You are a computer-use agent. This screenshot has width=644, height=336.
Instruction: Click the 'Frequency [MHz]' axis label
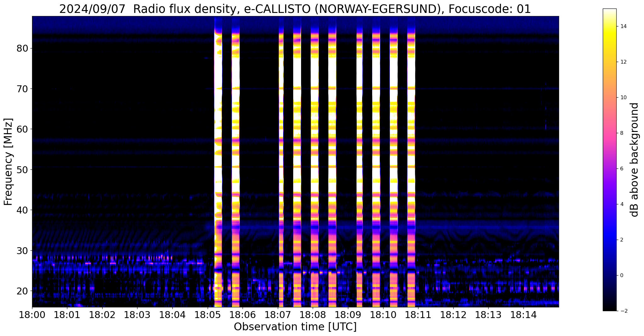pyautogui.click(x=8, y=162)
